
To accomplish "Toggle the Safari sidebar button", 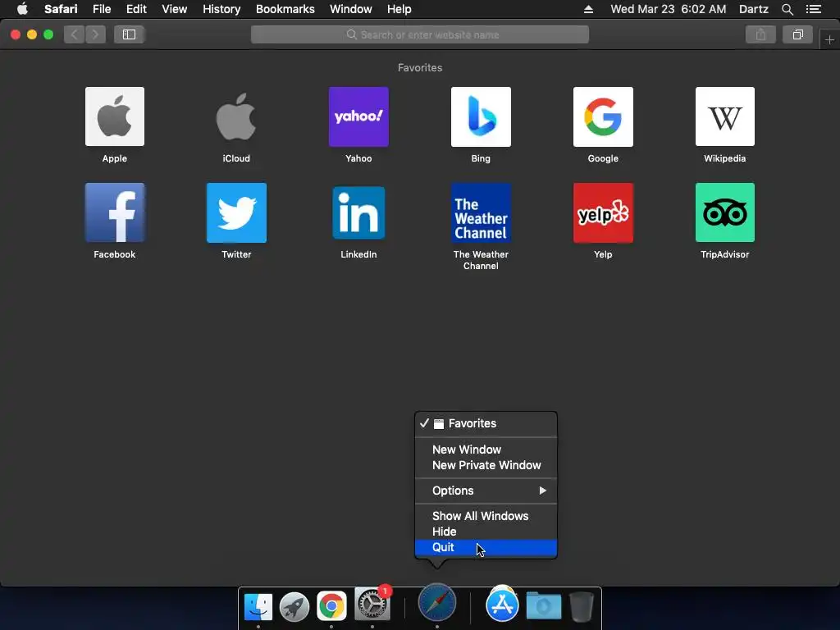I will (x=129, y=34).
